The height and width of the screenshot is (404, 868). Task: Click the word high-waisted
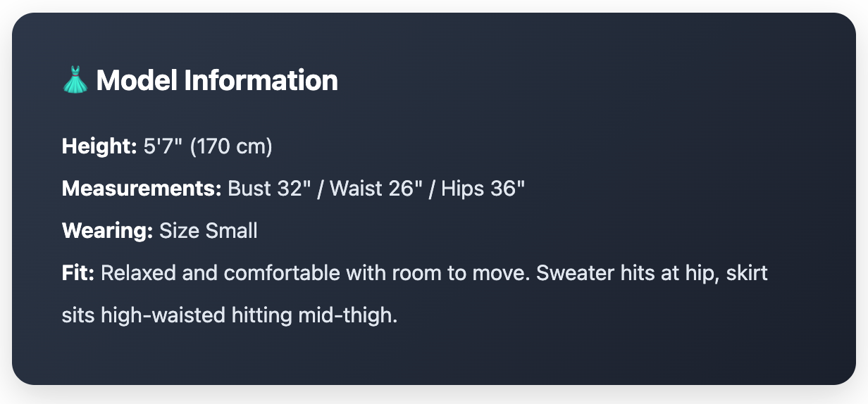pos(163,315)
